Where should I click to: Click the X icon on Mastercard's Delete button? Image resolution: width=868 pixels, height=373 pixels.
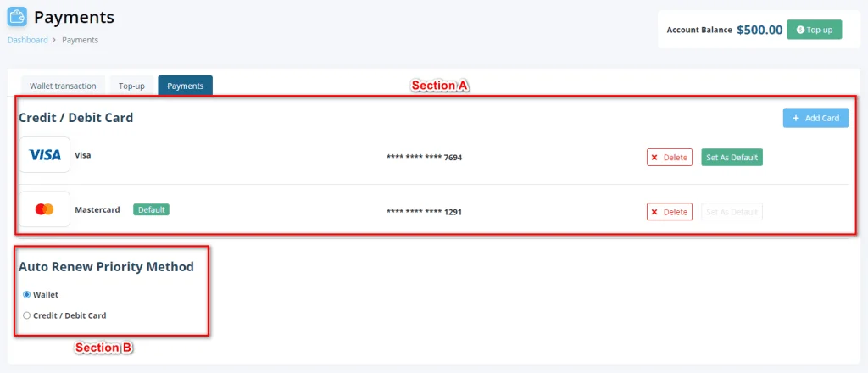654,212
